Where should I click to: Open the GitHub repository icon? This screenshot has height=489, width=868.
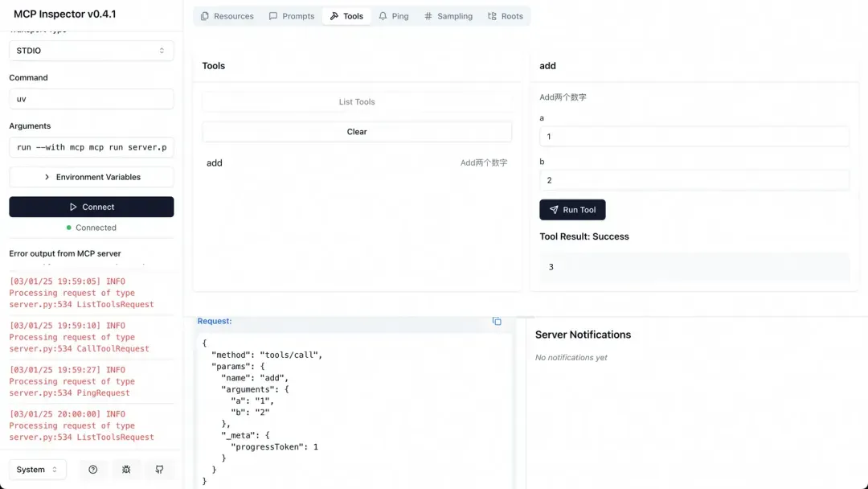click(159, 470)
